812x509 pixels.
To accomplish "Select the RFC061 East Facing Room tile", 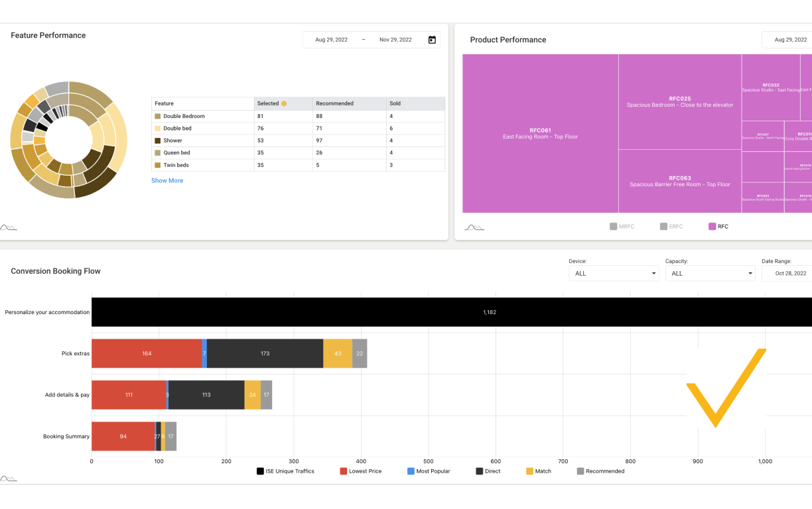I will click(540, 133).
